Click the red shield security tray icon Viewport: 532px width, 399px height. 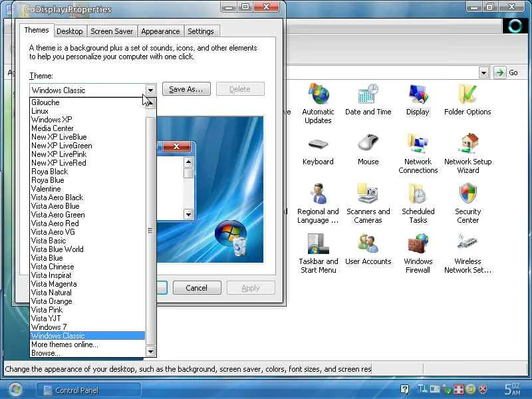coord(483,389)
